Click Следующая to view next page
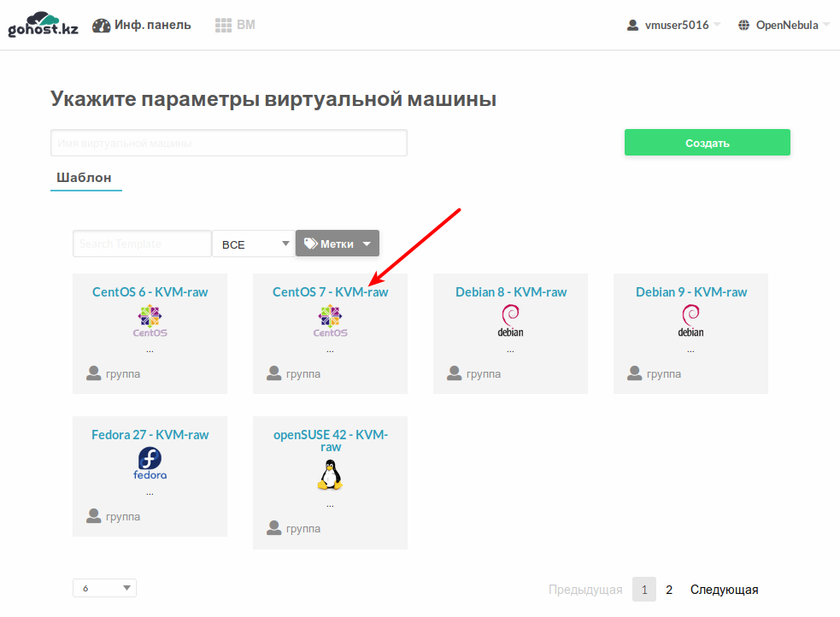 pos(724,589)
